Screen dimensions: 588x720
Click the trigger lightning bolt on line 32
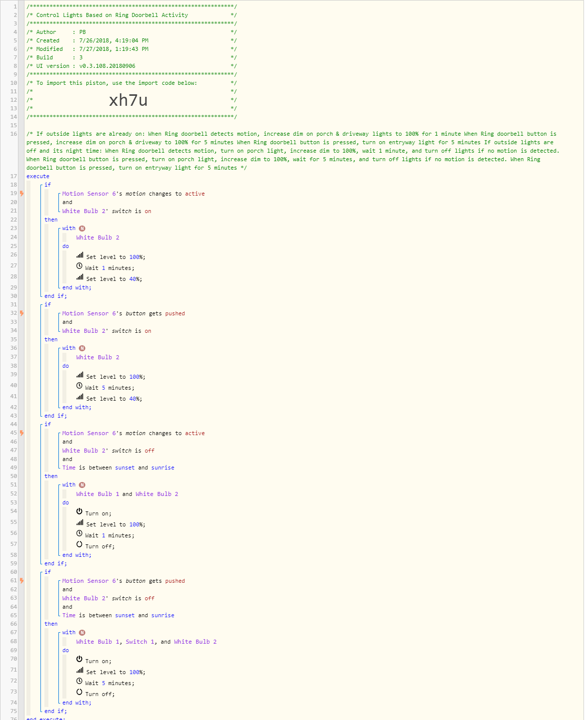[x=21, y=313]
